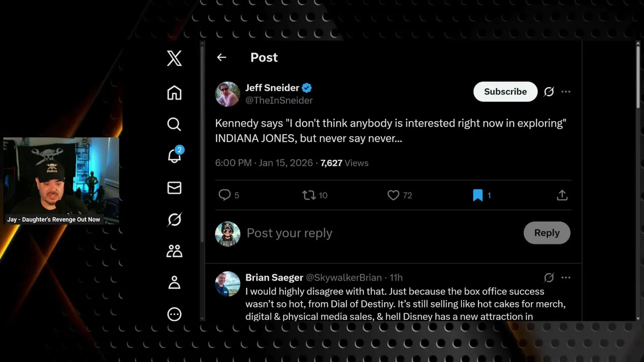Open Explore search in sidebar

tap(174, 124)
